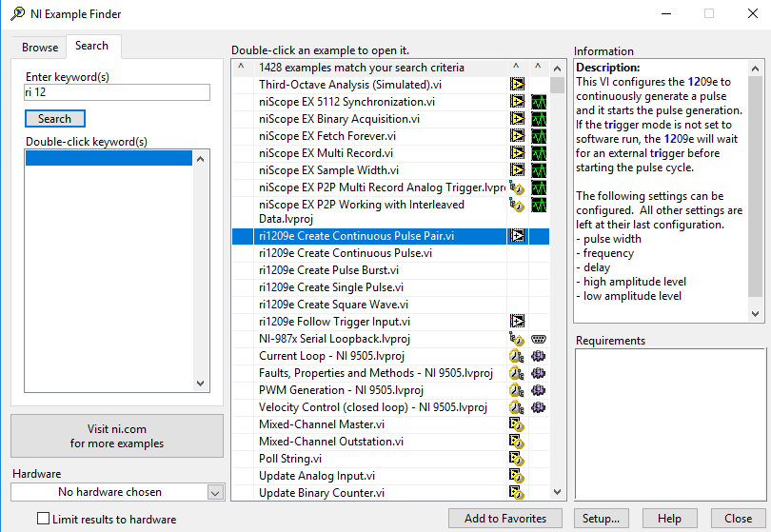Click VI icon beside Mixed-Channel Master.vi
771x532 pixels.
pos(517,424)
